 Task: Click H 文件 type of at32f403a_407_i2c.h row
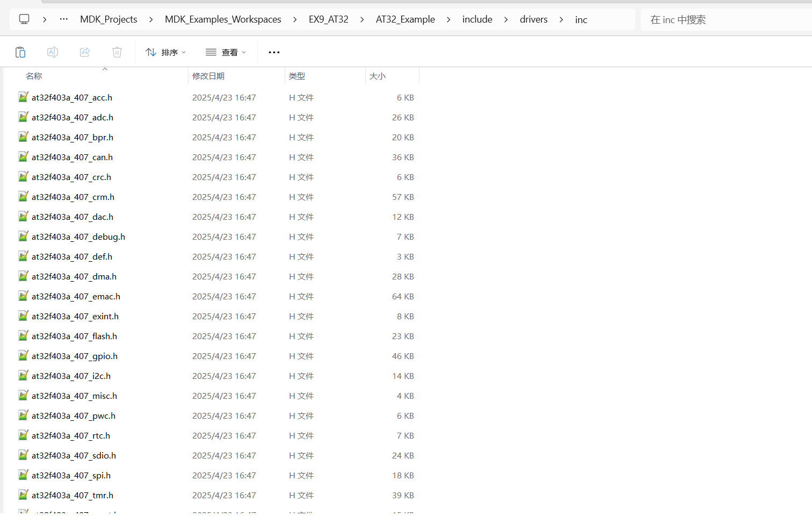click(301, 376)
